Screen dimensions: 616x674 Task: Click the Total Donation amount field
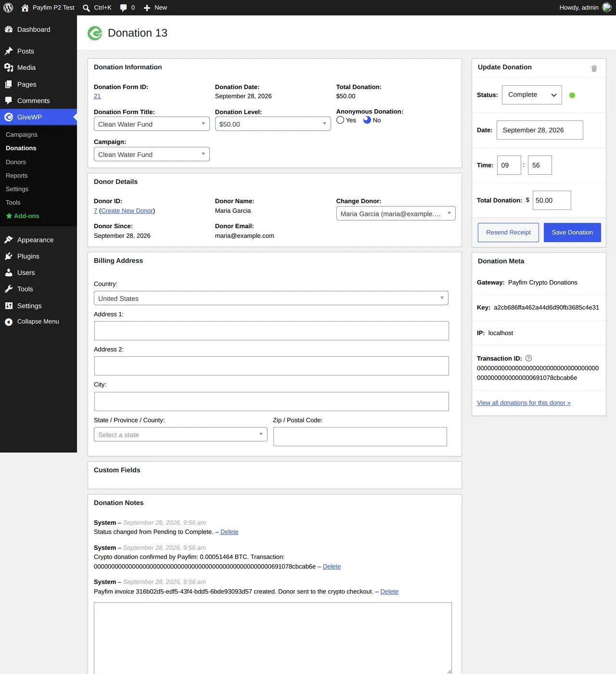pyautogui.click(x=552, y=200)
